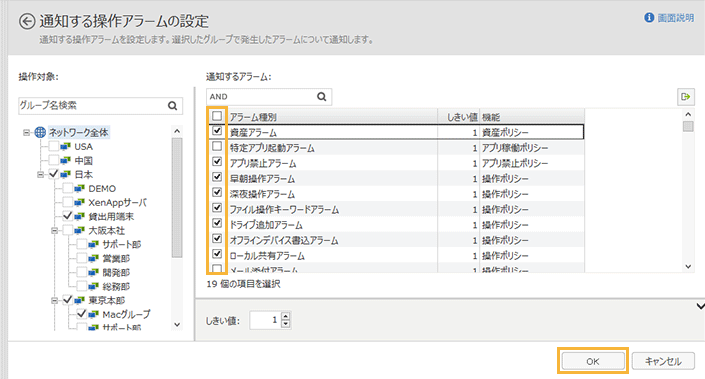
Task: Click the alarm list scroll-down arrow
Action: 688,267
